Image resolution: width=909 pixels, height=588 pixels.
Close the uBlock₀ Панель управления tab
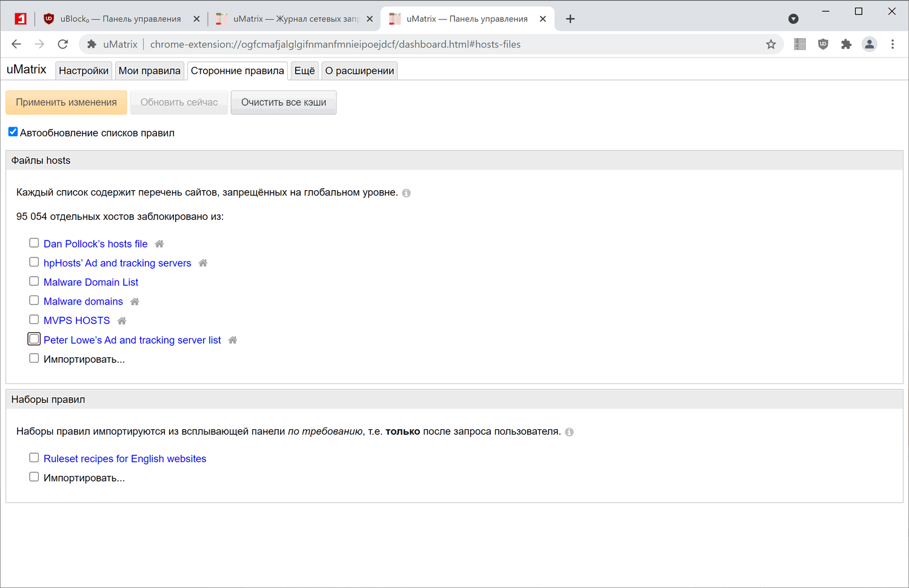(x=196, y=19)
